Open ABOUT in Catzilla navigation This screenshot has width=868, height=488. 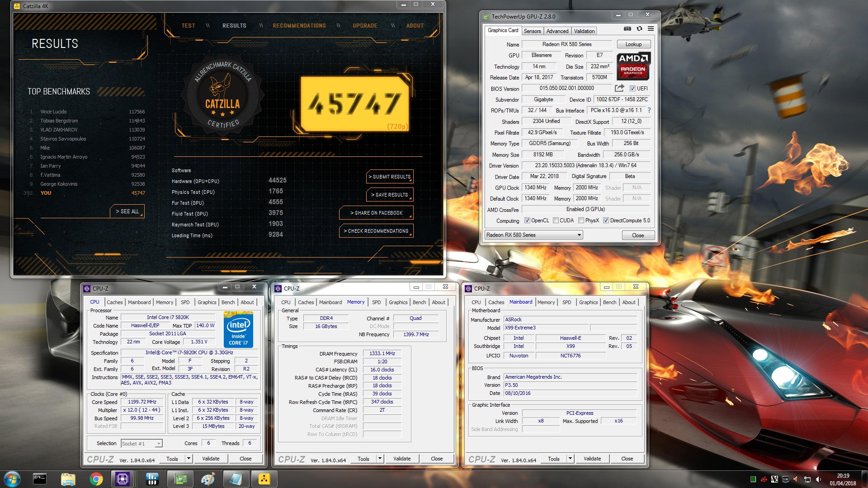pos(415,26)
